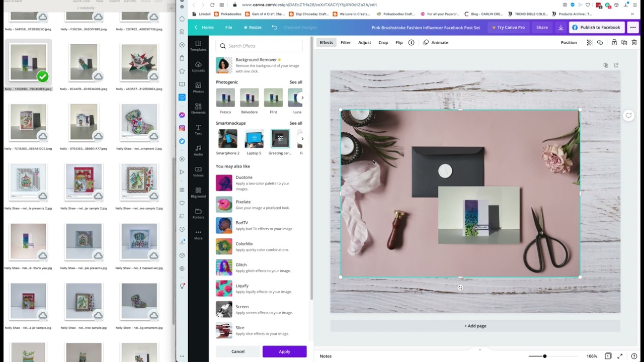Expand the bookmarks overflow chevron
The width and height of the screenshot is (644, 362).
click(633, 14)
